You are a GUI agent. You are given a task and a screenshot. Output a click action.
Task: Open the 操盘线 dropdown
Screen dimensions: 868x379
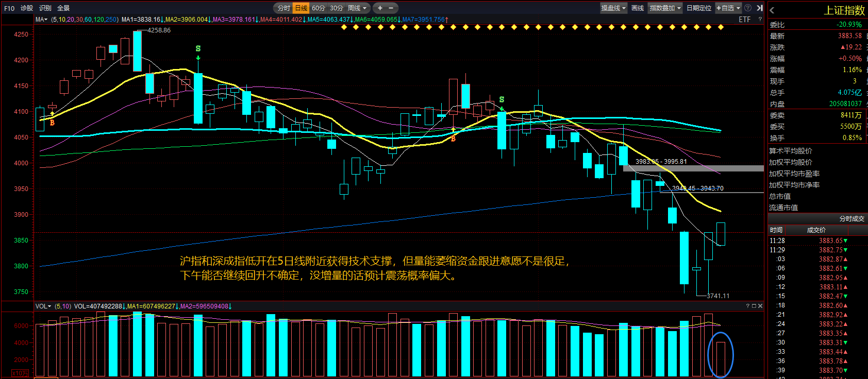(613, 8)
